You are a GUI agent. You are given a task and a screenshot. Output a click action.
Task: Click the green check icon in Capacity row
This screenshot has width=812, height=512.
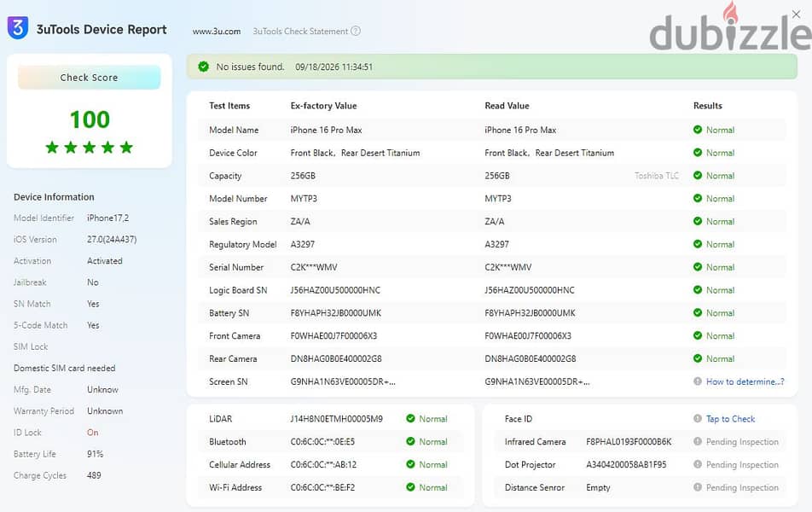pyautogui.click(x=698, y=175)
